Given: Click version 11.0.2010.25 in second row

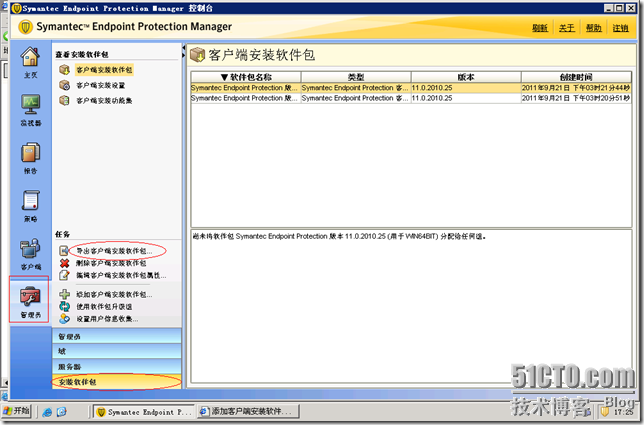Looking at the screenshot, I should click(432, 98).
